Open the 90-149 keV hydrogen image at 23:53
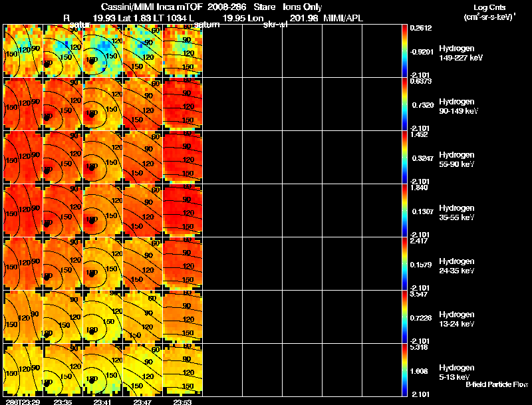This screenshot has width=532, height=405. pos(182,104)
